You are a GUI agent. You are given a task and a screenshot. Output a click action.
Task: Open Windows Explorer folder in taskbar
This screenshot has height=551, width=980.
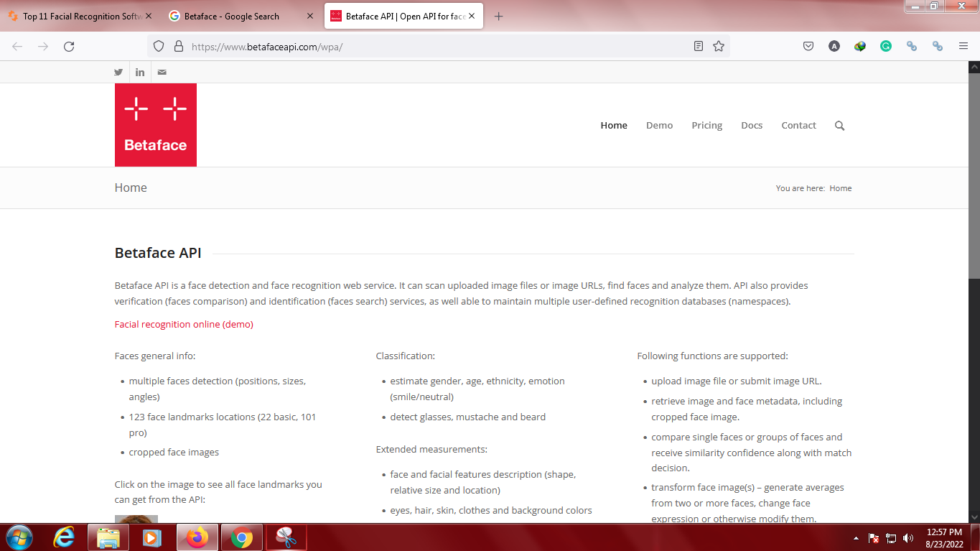click(x=108, y=537)
